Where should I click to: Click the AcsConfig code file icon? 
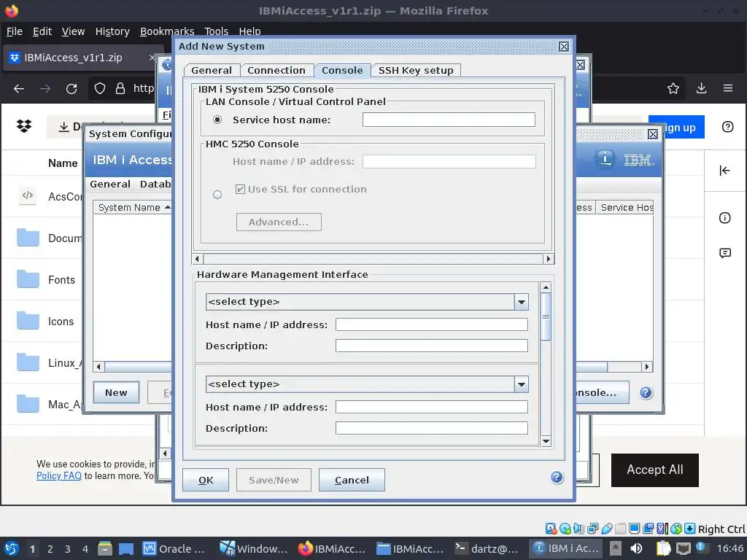point(28,195)
